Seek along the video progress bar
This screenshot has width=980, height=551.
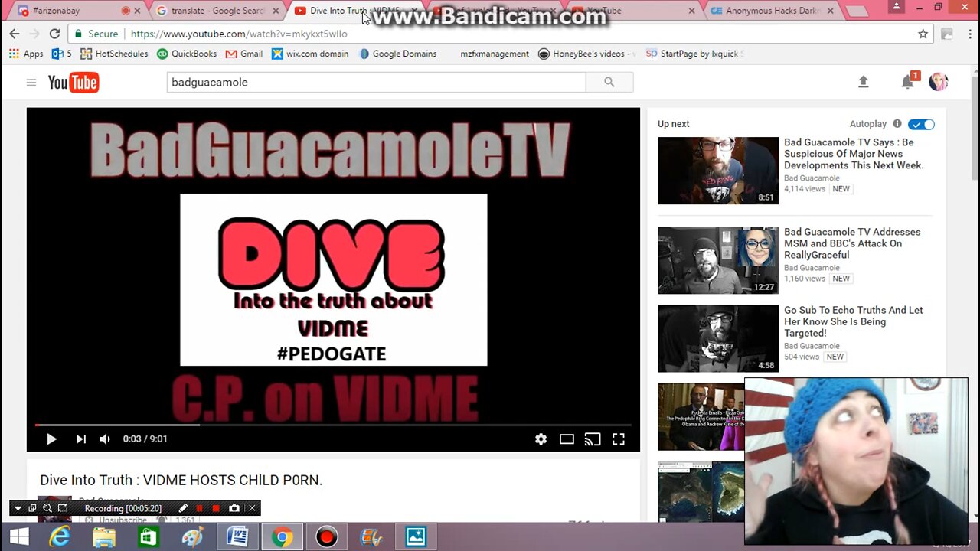pos(333,425)
